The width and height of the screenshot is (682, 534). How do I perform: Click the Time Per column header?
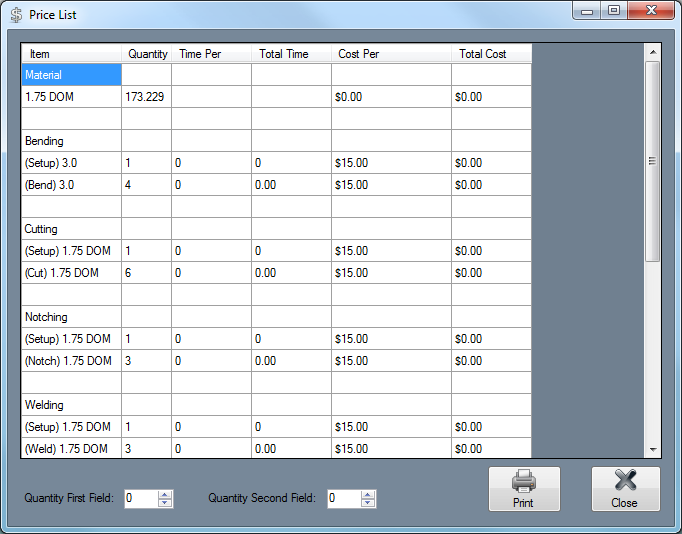pyautogui.click(x=211, y=54)
